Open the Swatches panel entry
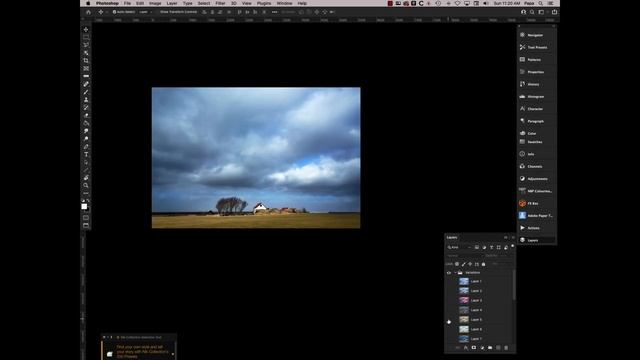The image size is (640, 360). coord(536,142)
